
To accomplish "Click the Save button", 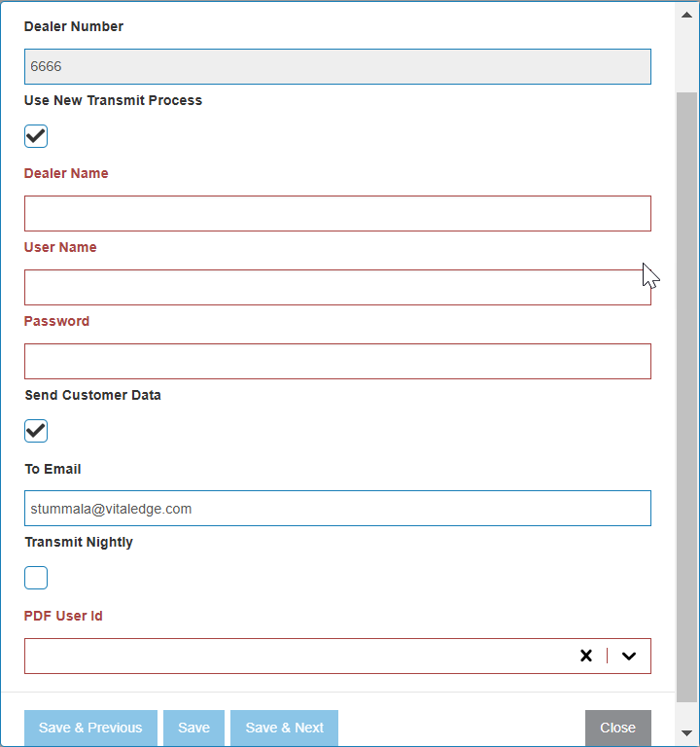I will [193, 728].
